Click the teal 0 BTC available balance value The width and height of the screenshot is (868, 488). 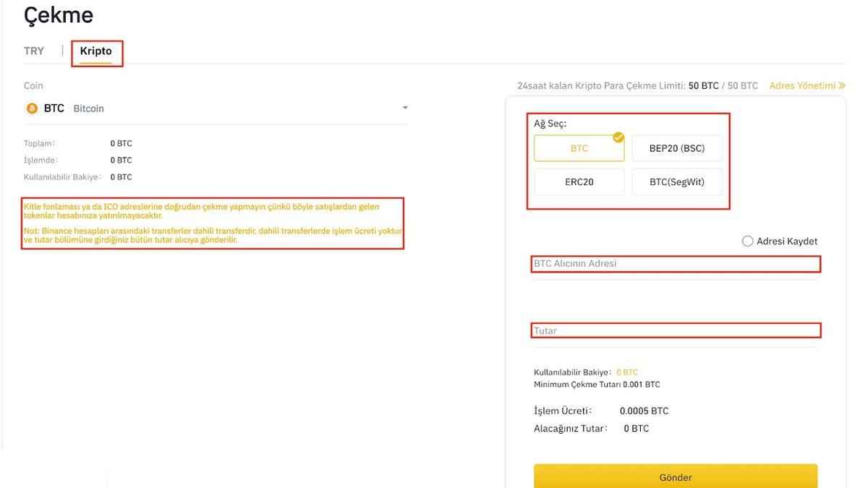coord(627,372)
